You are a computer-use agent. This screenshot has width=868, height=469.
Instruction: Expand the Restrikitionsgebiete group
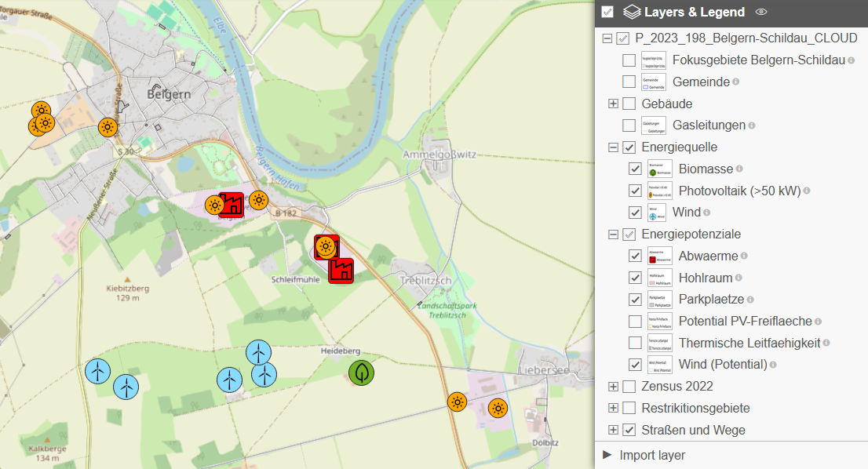pos(614,408)
